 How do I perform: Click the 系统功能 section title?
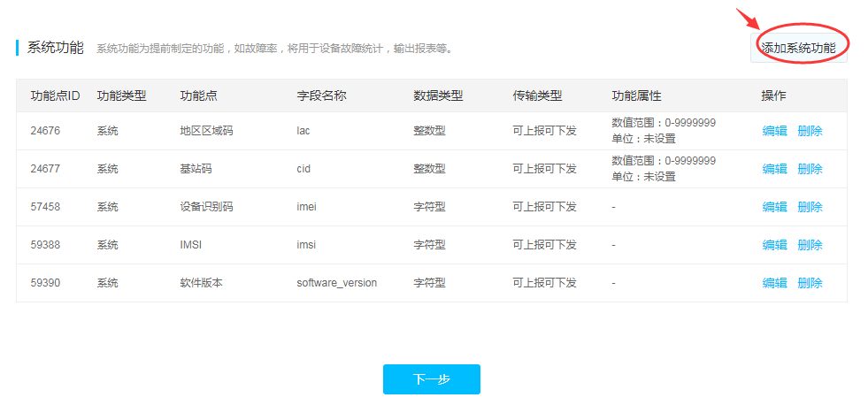click(56, 48)
